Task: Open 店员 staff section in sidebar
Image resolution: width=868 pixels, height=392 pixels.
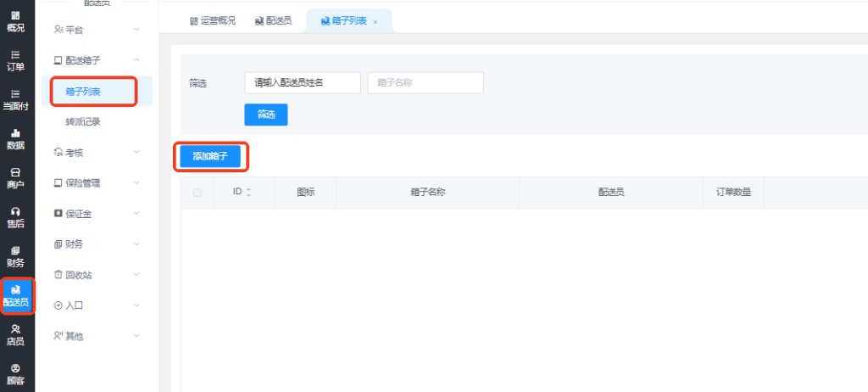Action: (x=15, y=335)
